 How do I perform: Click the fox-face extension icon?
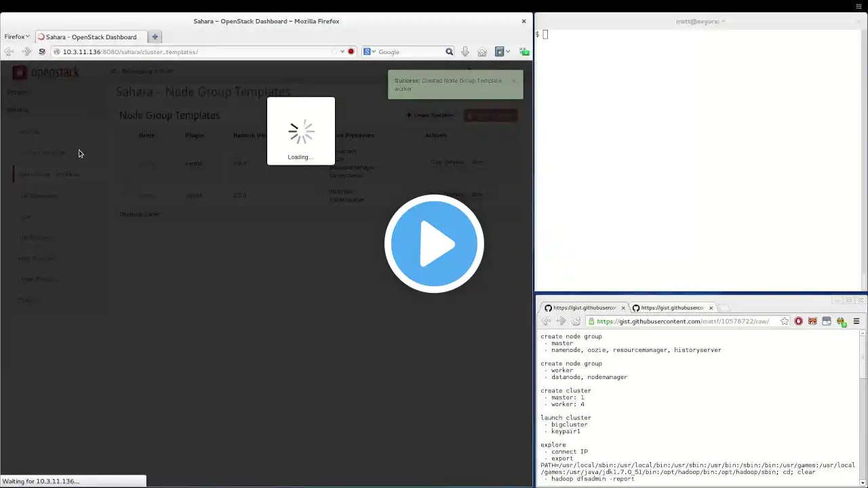[812, 321]
